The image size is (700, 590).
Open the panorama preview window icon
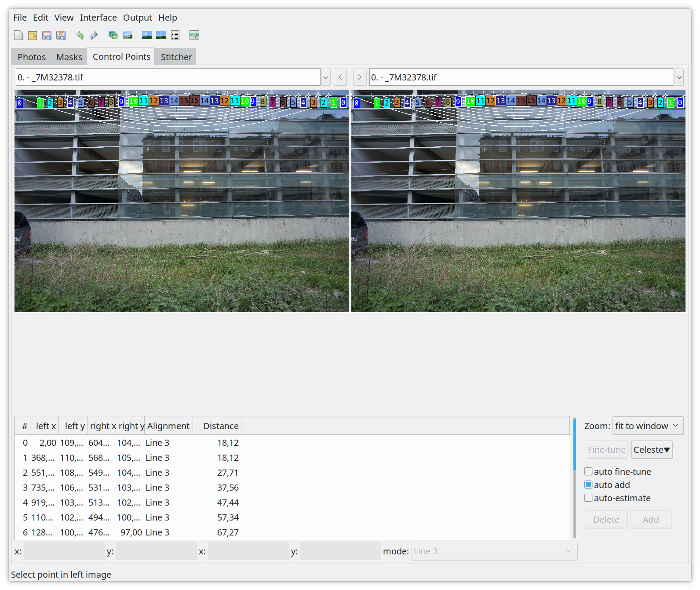[x=161, y=35]
